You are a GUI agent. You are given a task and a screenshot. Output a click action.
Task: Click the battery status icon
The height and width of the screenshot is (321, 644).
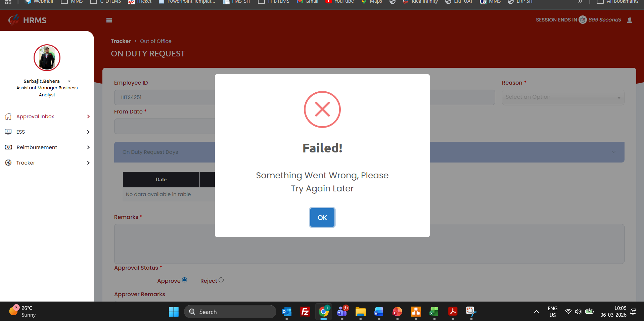pos(589,311)
